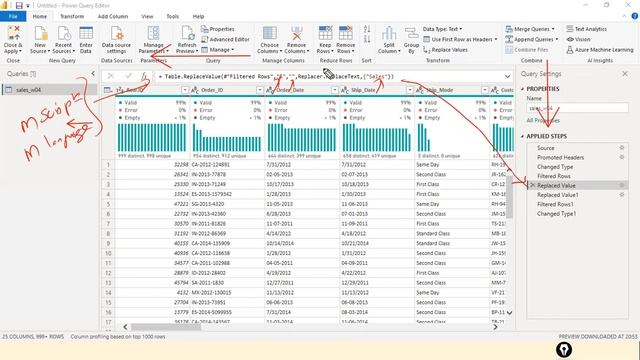Click the Split Column icon

(x=389, y=33)
